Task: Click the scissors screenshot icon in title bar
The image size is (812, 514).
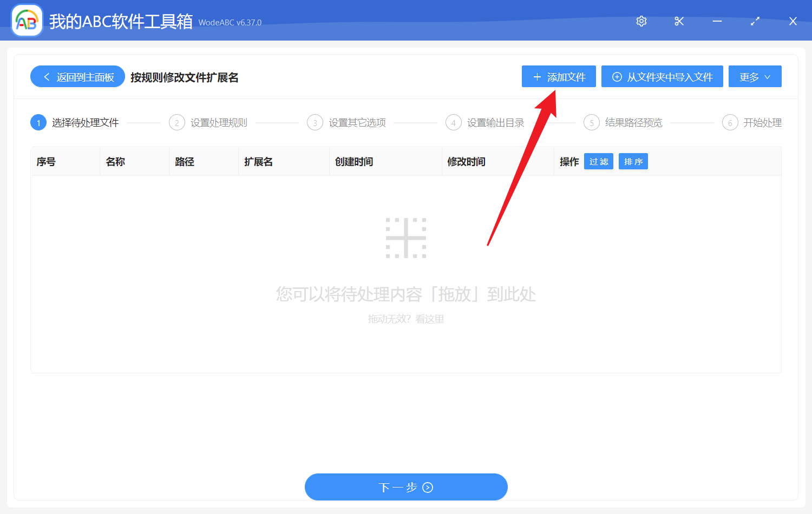Action: [x=679, y=21]
